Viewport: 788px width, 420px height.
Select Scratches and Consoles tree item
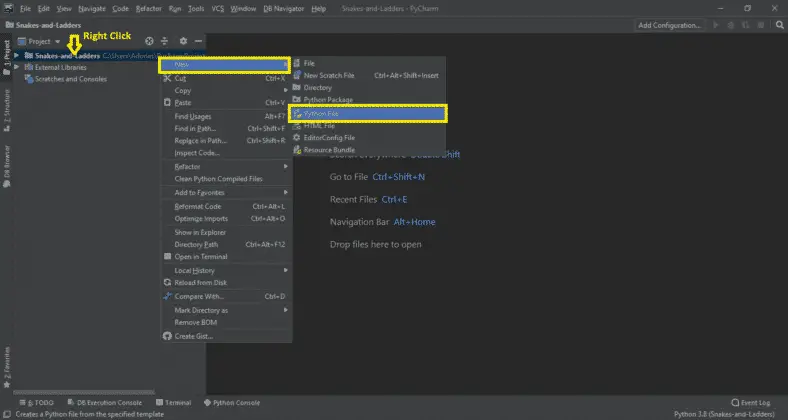(x=71, y=79)
